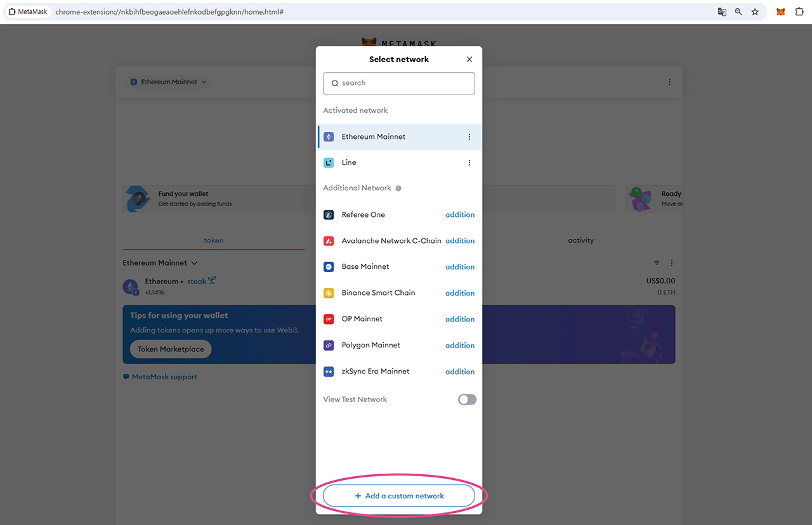Add the Binance Smart Chain network
Viewport: 812px width, 525px height.
460,293
